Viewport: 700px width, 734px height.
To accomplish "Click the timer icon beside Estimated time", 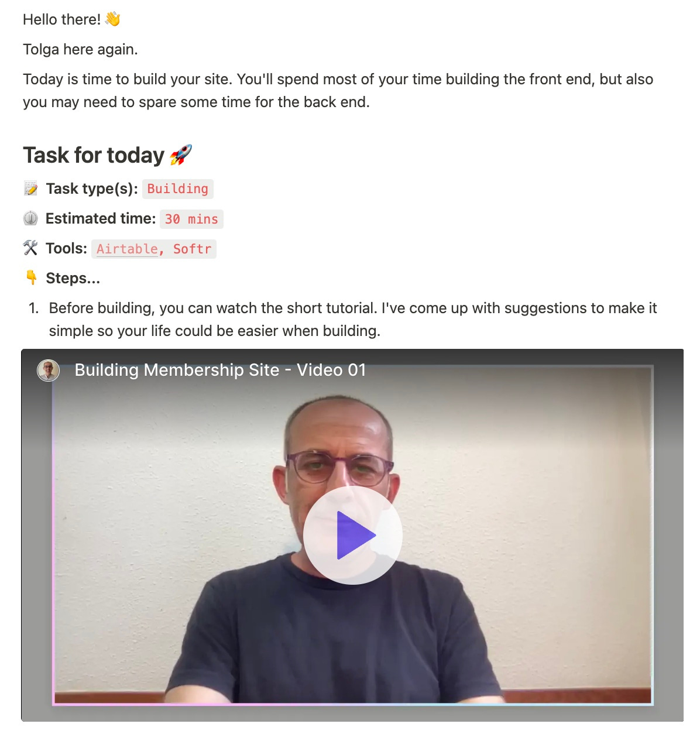I will pyautogui.click(x=30, y=218).
